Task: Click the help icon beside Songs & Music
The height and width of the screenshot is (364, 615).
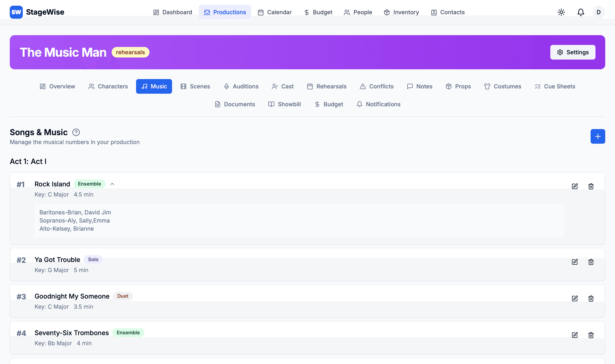Action: [x=76, y=132]
